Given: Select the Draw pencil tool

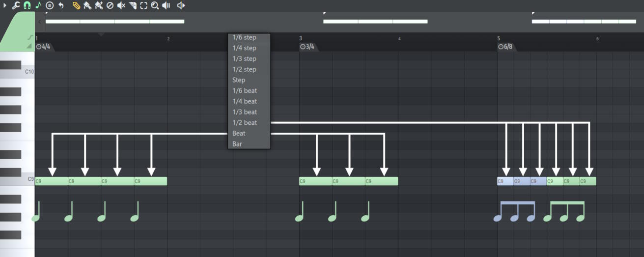Looking at the screenshot, I should (x=76, y=5).
